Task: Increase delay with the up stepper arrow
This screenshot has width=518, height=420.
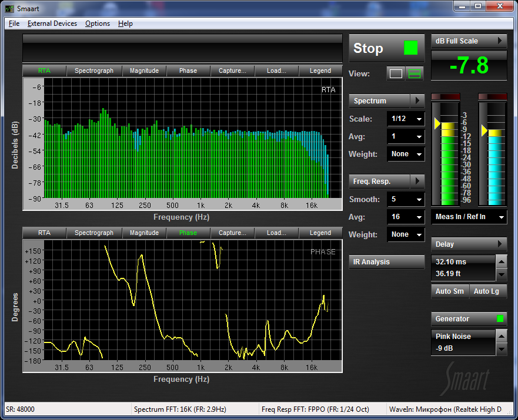Action: 501,261
